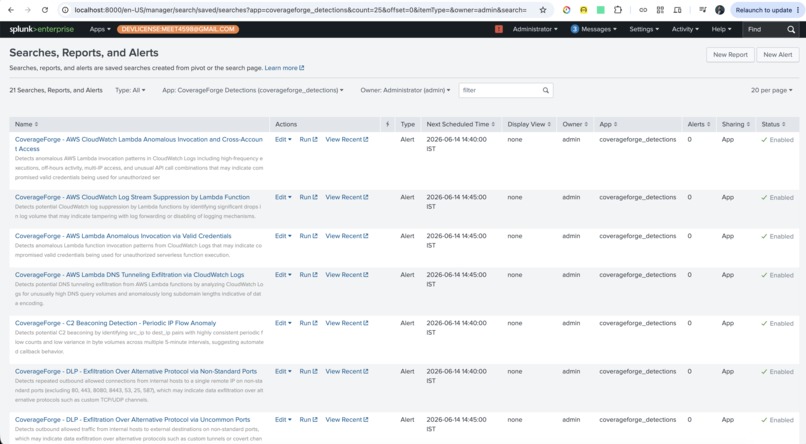The width and height of the screenshot is (806, 444).
Task: Open the Learn more link
Action: click(x=284, y=68)
